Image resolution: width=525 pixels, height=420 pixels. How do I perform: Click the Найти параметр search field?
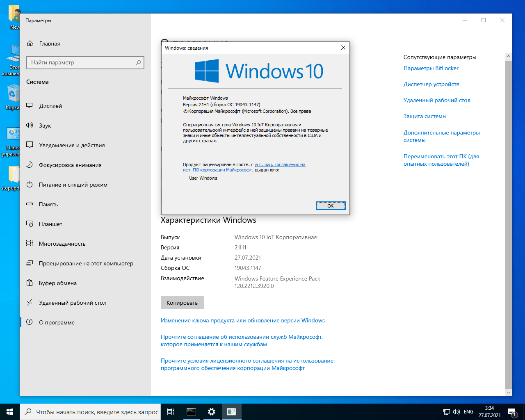pyautogui.click(x=82, y=63)
